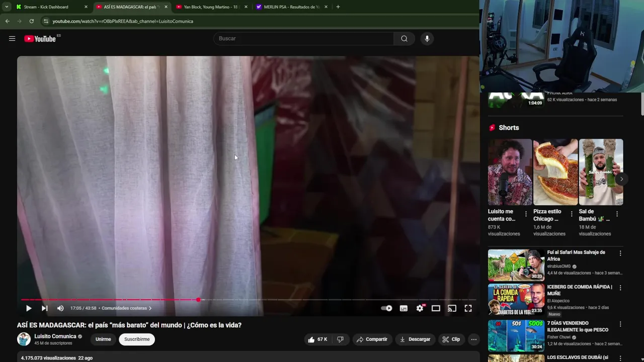
Task: Open the Shorts section heading
Action: click(x=509, y=128)
